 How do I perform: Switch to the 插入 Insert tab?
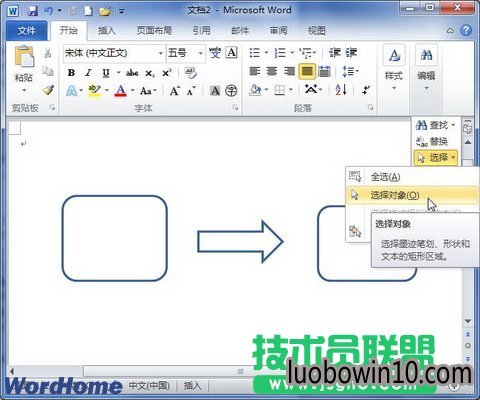point(107,31)
